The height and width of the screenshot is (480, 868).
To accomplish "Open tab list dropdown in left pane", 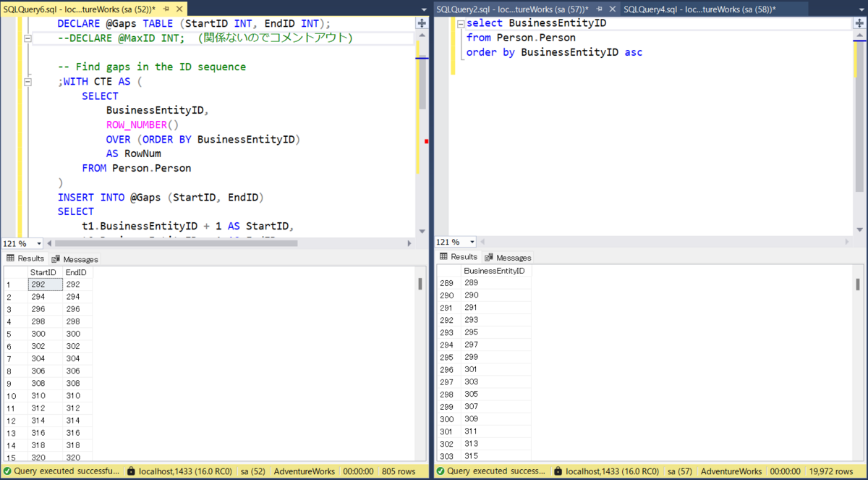I will point(424,9).
